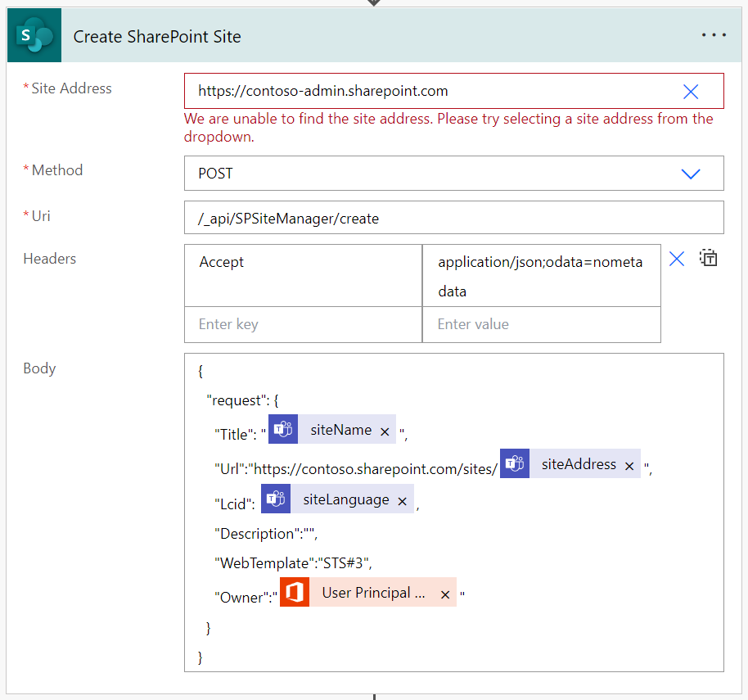Click the Site Address field label
Screen dimensions: 748x700
point(71,88)
